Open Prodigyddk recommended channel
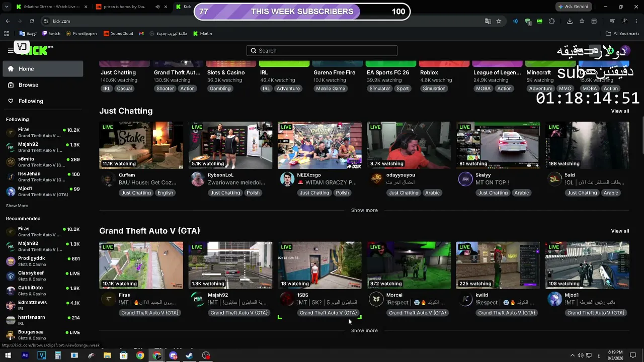This screenshot has height=362, width=644. [42, 261]
